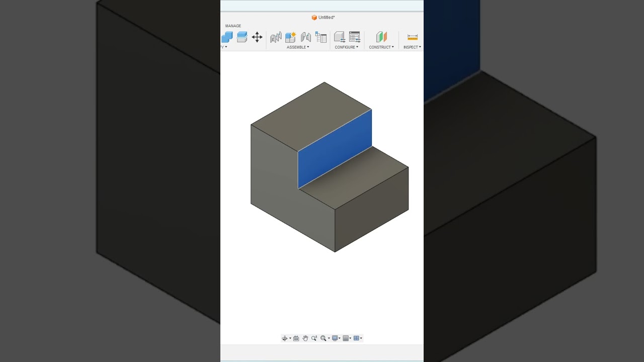Expand the ASSEMBLE dropdown menu
Screen dimensions: 644x362
click(x=298, y=47)
